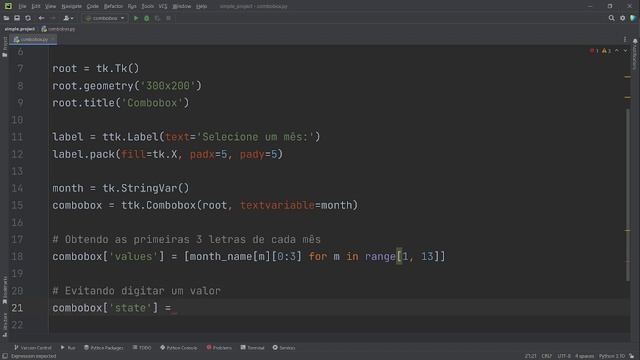Open the VCS menu
The width and height of the screenshot is (640, 360).
[x=163, y=6]
